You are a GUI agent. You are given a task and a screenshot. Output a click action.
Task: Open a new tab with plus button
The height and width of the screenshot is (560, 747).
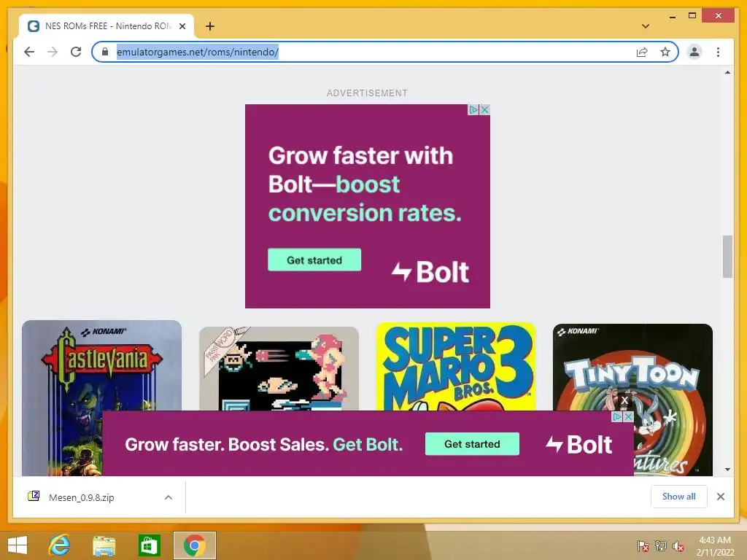(209, 26)
